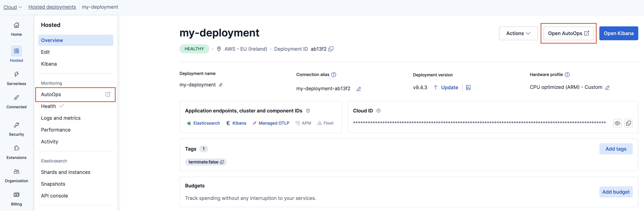Click the my-deployment-ab13f2 alias text
The image size is (644, 211).
[x=323, y=89]
